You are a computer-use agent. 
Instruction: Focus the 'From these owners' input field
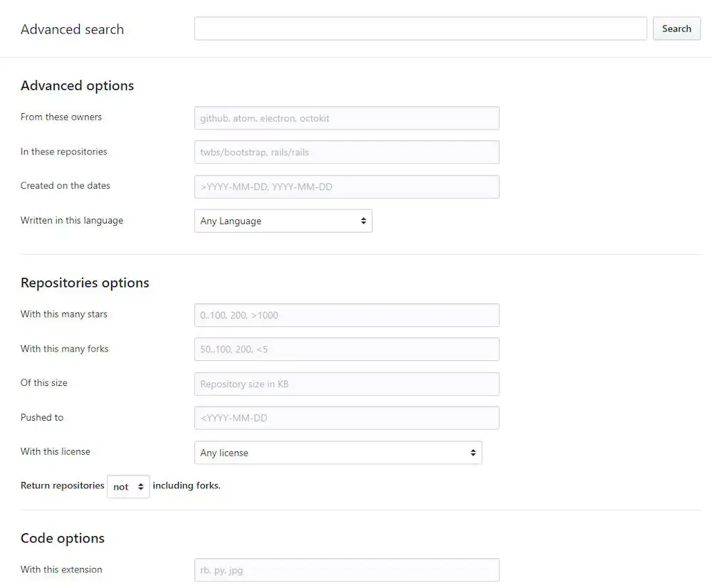pos(346,118)
